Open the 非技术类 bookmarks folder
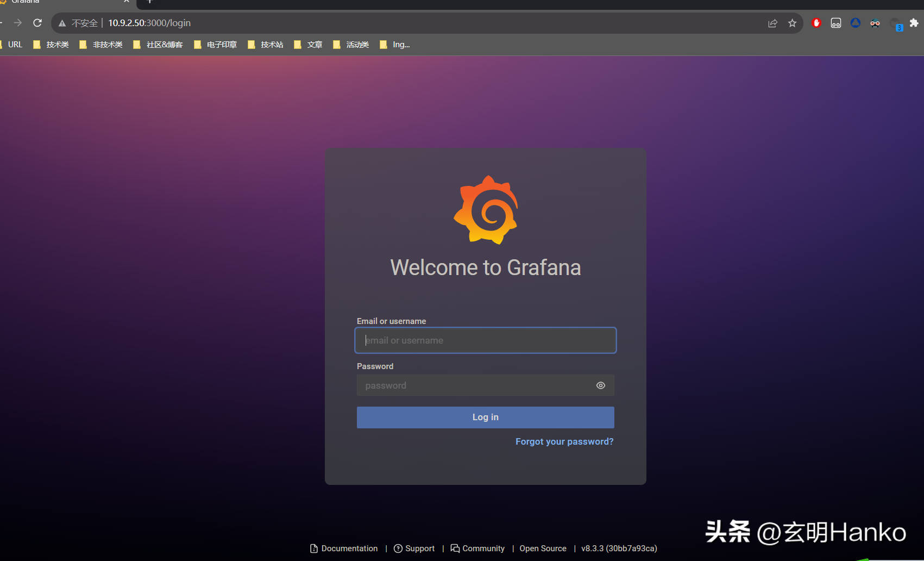The height and width of the screenshot is (561, 924). pos(101,45)
